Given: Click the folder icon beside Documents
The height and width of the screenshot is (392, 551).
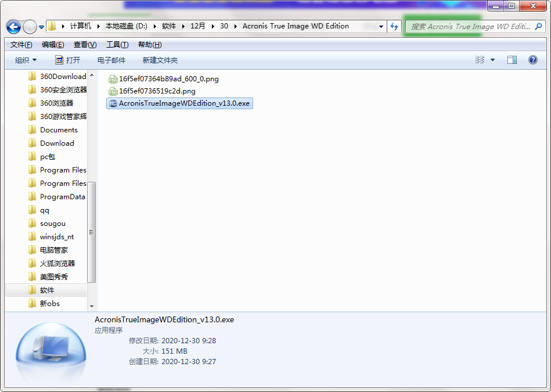Looking at the screenshot, I should pos(32,130).
